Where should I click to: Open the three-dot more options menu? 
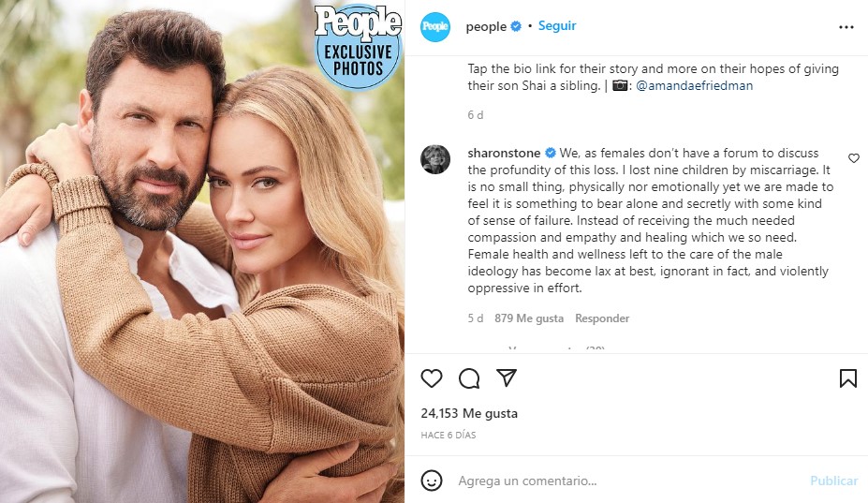click(846, 27)
